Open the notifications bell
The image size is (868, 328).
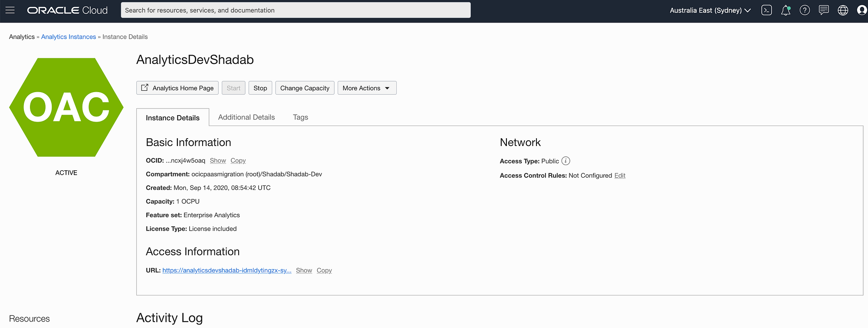click(x=786, y=10)
